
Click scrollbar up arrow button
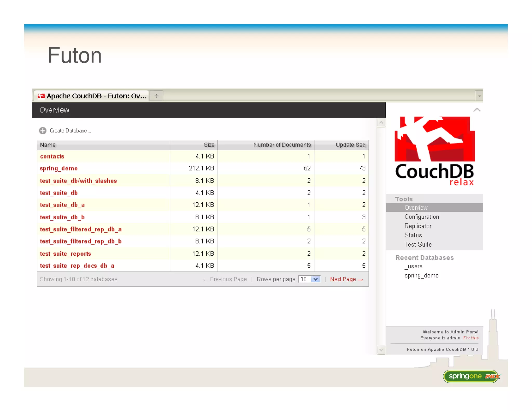click(381, 122)
